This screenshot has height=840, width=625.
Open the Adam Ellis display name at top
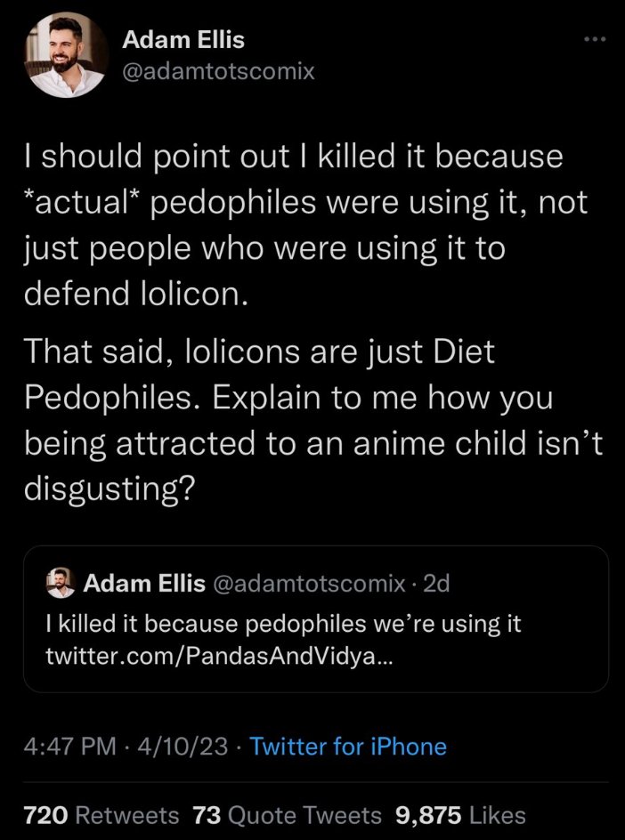183,40
